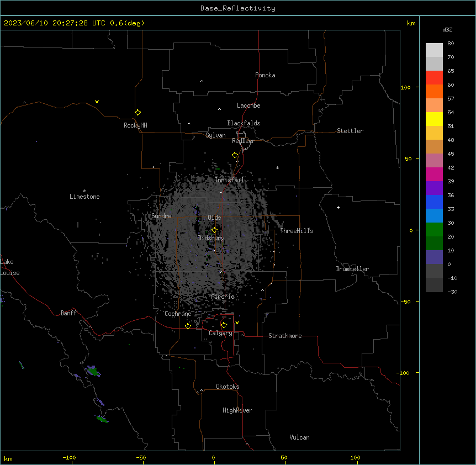476x465 pixels.
Task: Click the 80 value in the dBZ legend
Action: (451, 44)
